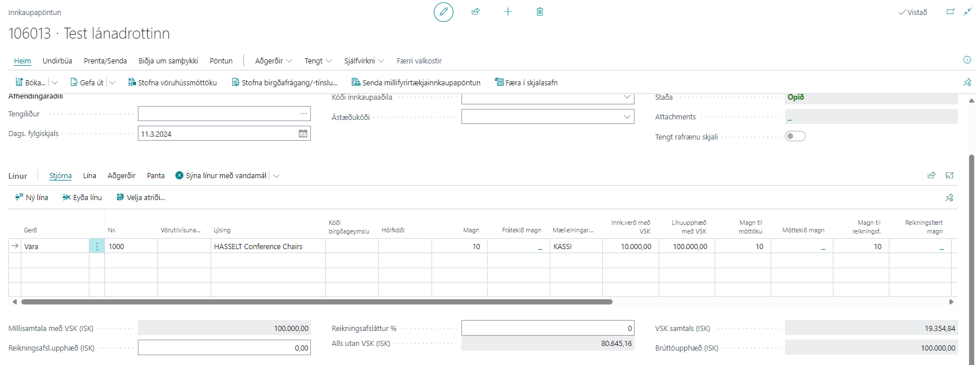Click the calendar icon in Dags. fylgiskjals
The image size is (980, 365).
(303, 134)
